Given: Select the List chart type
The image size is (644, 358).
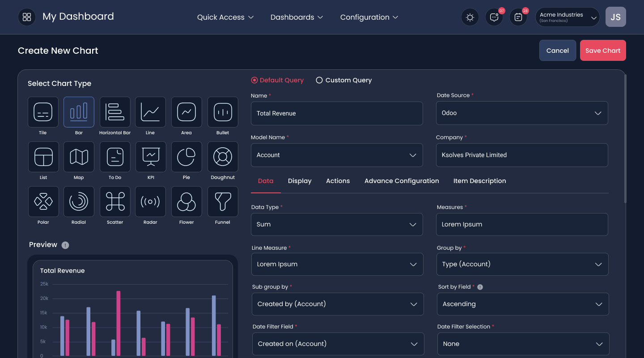Looking at the screenshot, I should [x=43, y=157].
